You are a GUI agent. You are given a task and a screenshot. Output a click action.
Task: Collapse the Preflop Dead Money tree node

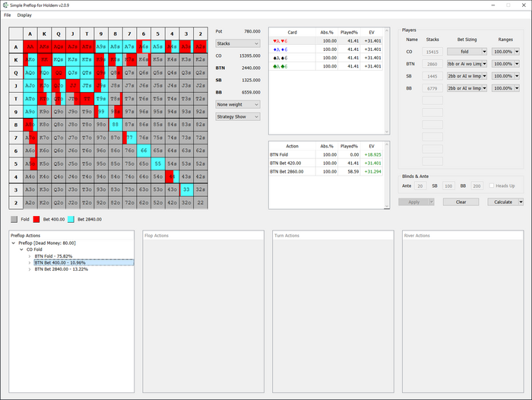[x=13, y=243]
